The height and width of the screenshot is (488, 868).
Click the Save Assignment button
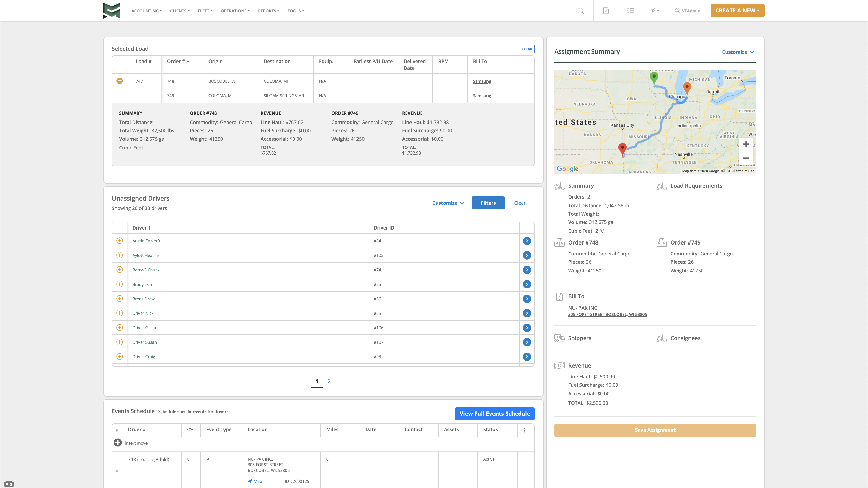(x=655, y=430)
